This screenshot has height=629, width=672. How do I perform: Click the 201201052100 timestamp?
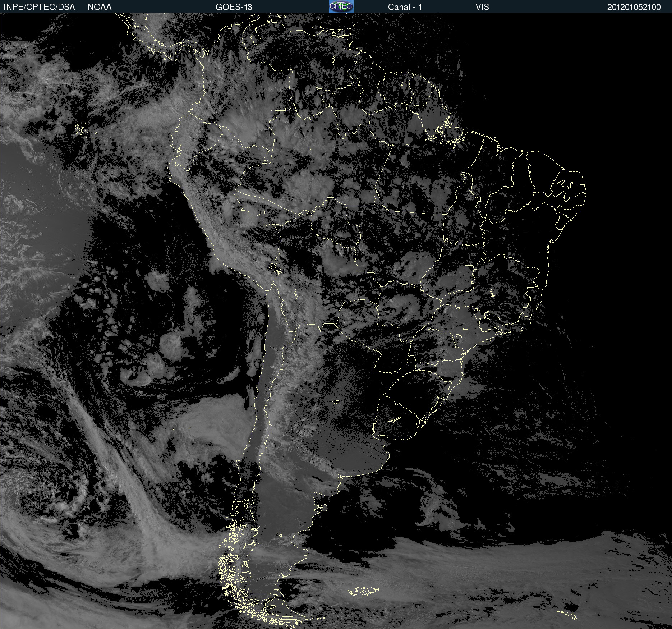pos(634,7)
